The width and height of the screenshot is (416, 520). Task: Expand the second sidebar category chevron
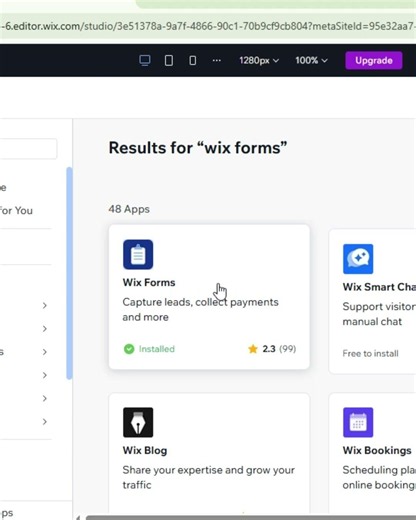pyautogui.click(x=45, y=329)
